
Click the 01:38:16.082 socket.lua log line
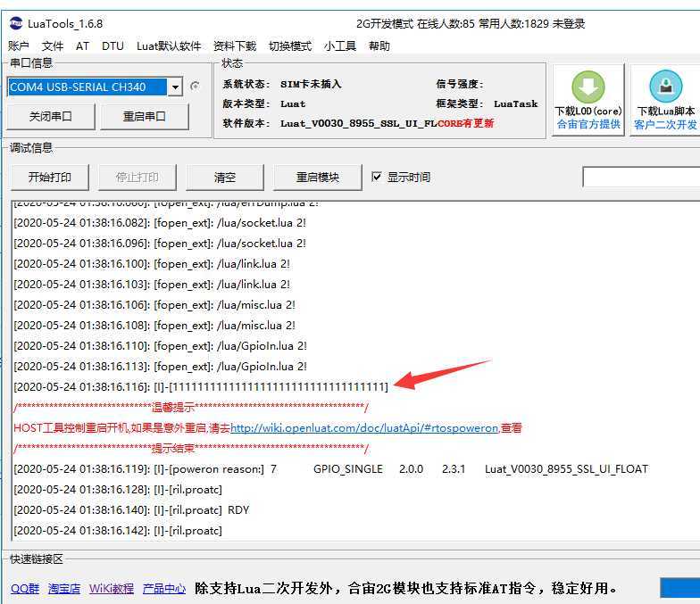[160, 223]
